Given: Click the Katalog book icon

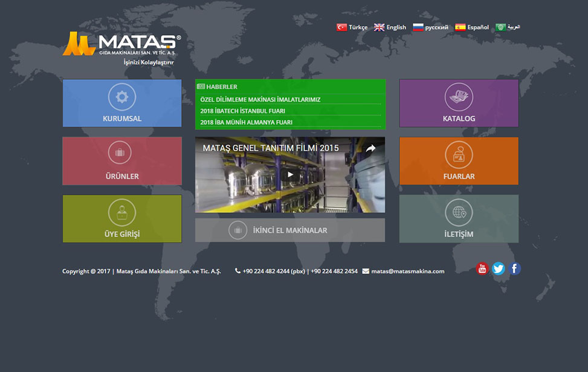Looking at the screenshot, I should pyautogui.click(x=459, y=97).
